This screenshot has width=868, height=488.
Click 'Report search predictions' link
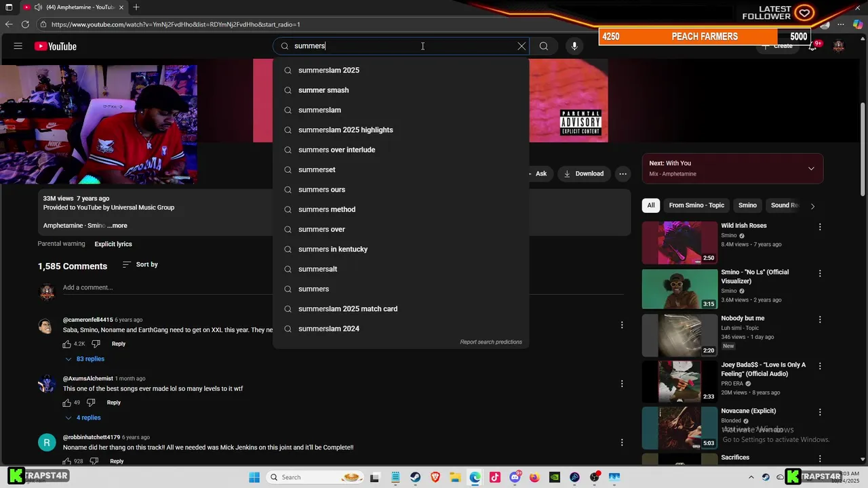491,342
